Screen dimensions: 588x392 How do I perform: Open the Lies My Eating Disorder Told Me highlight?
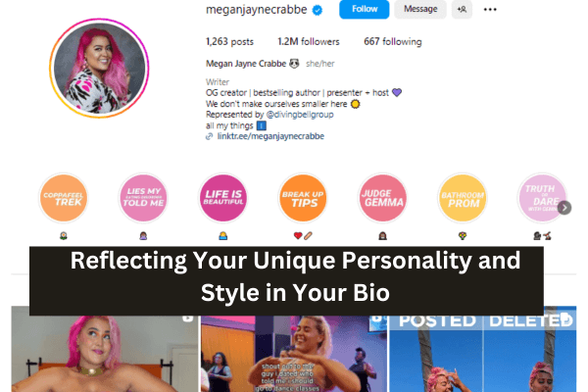pyautogui.click(x=143, y=198)
